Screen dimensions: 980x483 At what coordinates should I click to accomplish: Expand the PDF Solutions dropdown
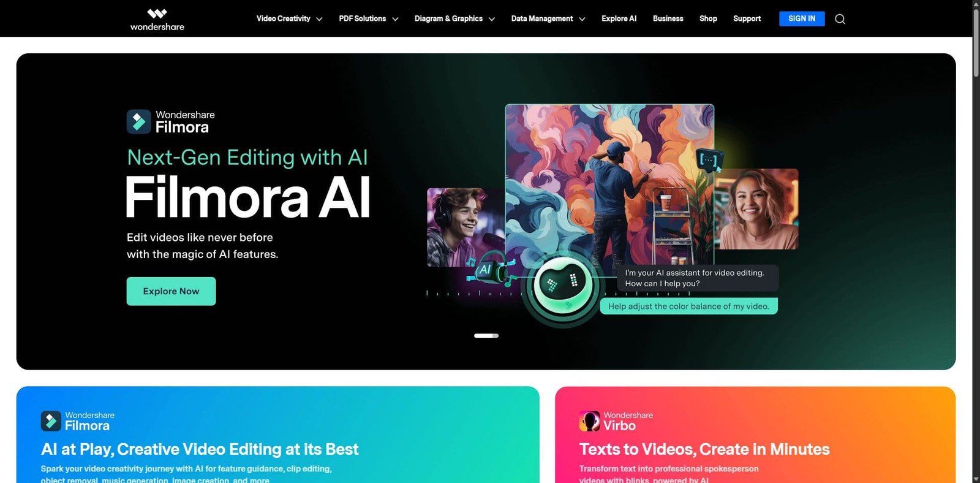point(369,19)
